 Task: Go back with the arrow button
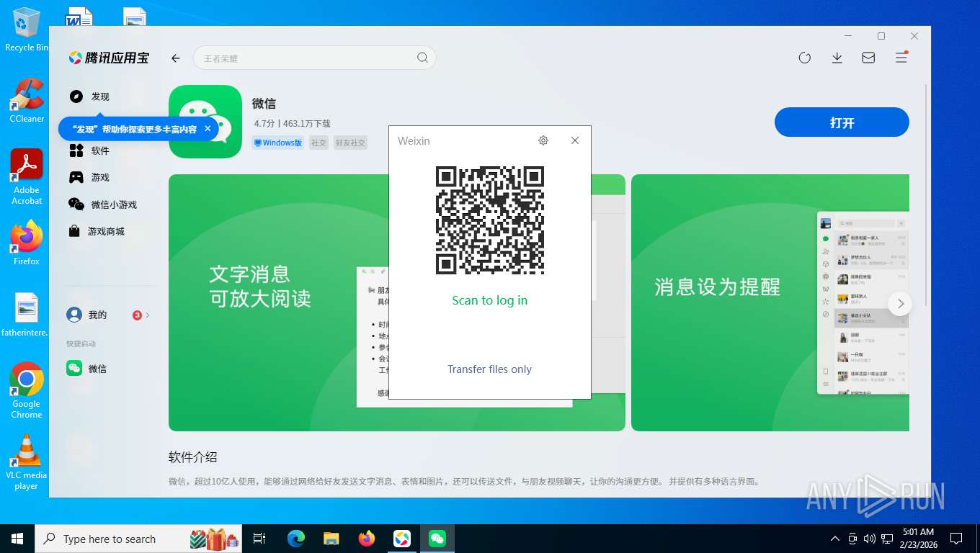point(175,58)
